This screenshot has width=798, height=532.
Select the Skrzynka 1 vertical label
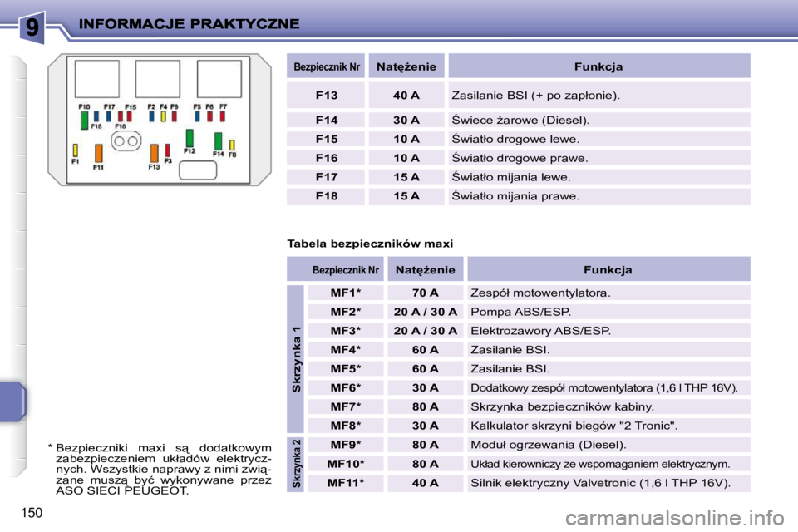pos(296,359)
